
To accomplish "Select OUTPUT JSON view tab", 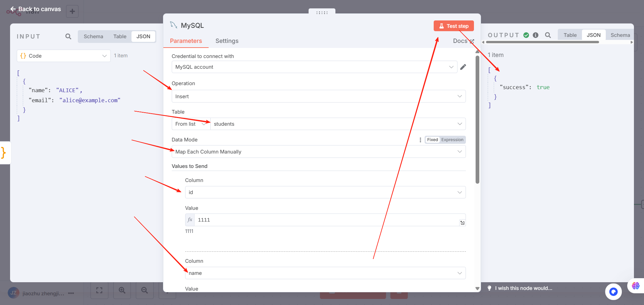I will [593, 35].
